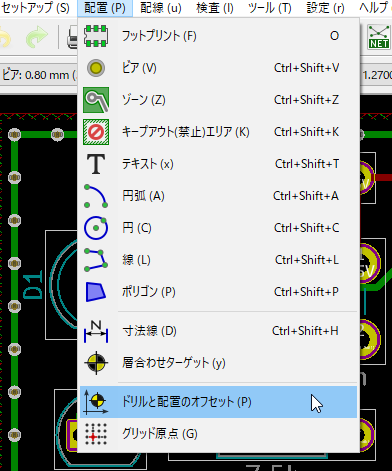Screen dimensions: 392x471
Task: Open the ツール (T) menu
Action: tap(269, 8)
